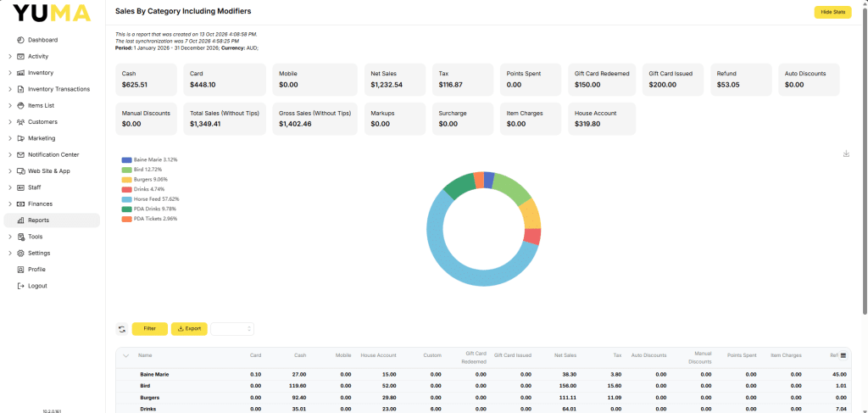Click the Reports bar chart icon

[x=20, y=220]
